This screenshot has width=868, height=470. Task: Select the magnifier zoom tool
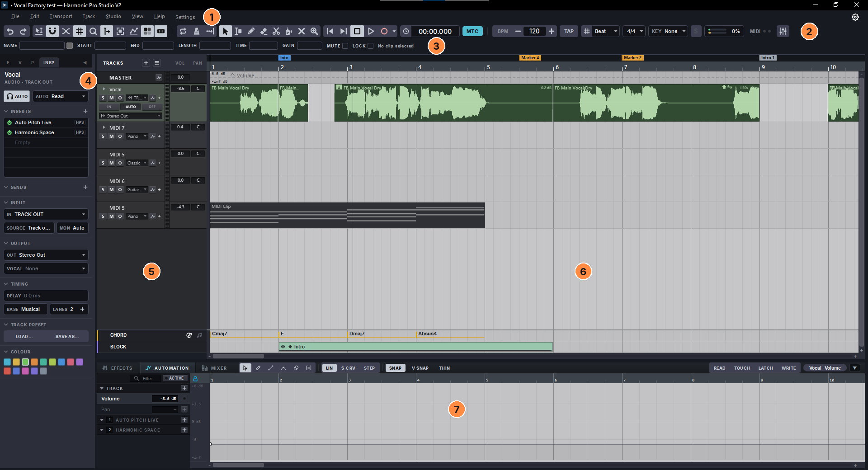pos(314,31)
